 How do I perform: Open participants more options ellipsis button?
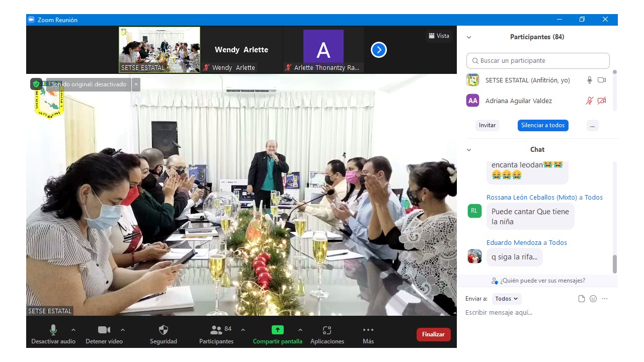click(593, 125)
